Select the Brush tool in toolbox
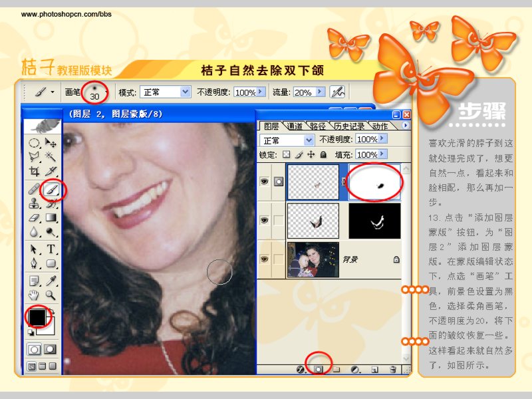532x399 pixels. (x=52, y=189)
